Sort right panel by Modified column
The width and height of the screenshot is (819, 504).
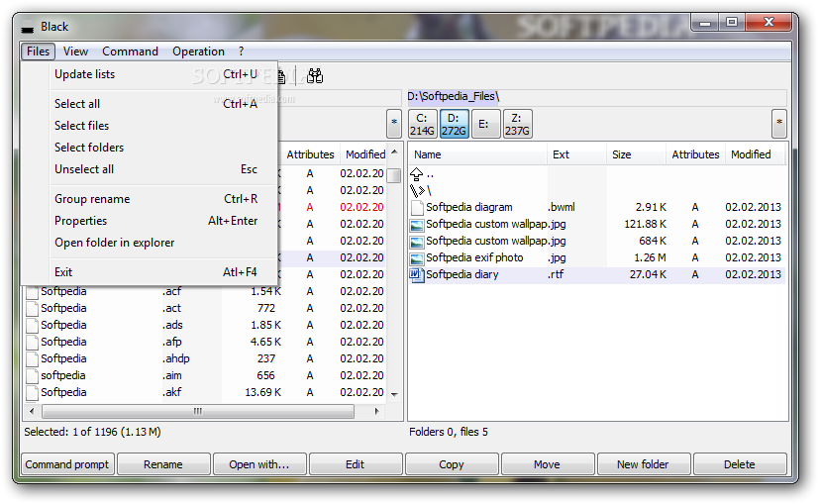pos(756,154)
